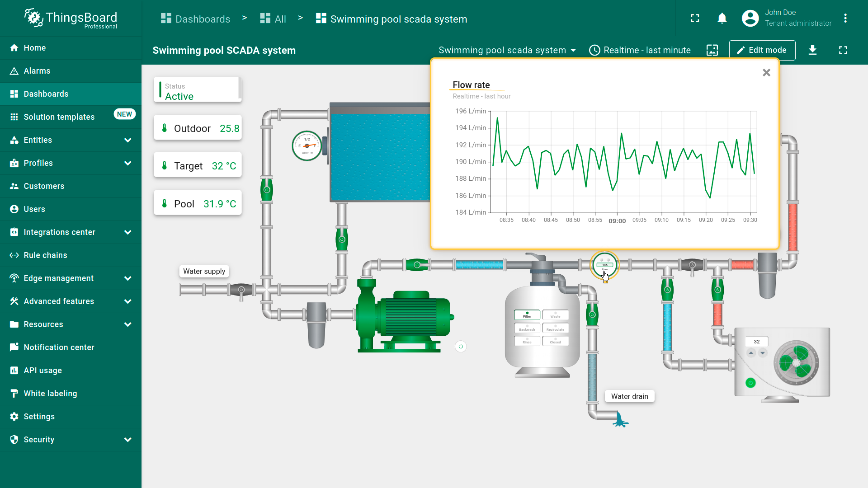
Task: Click the dashboard download export icon
Action: pos(812,50)
